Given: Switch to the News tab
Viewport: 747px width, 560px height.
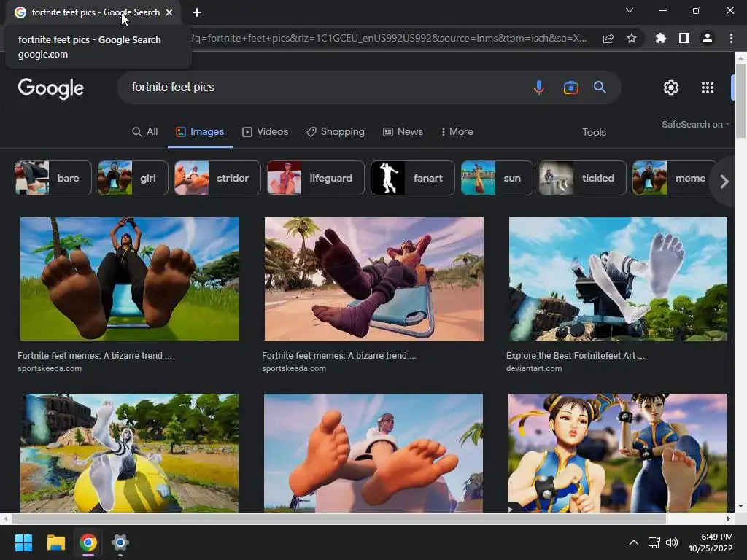Looking at the screenshot, I should click(403, 132).
